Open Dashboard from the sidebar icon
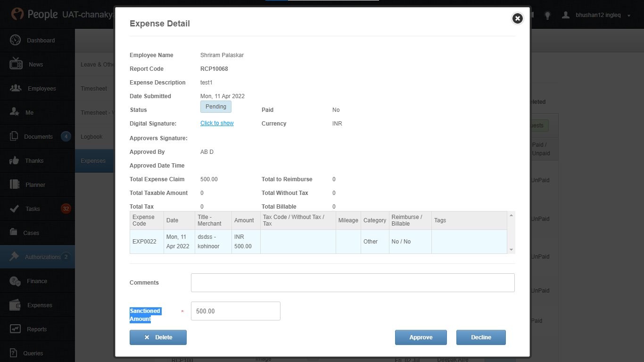The image size is (644, 362). coord(16,40)
